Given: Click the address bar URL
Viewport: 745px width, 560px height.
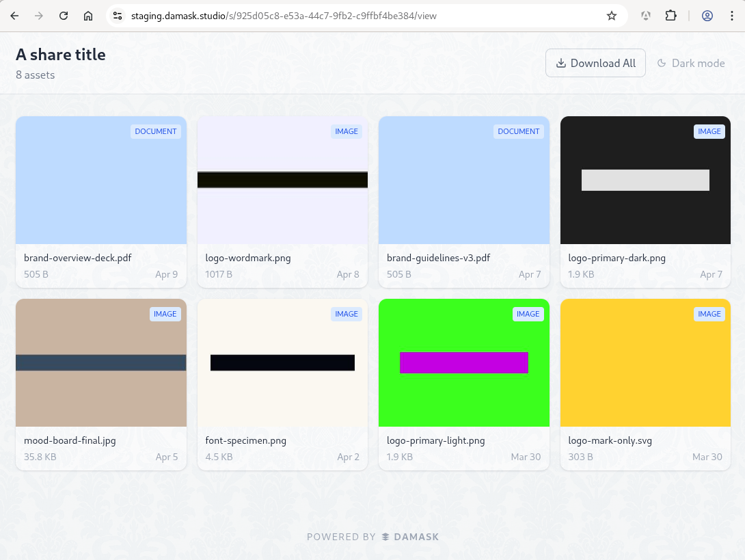Looking at the screenshot, I should (x=284, y=16).
